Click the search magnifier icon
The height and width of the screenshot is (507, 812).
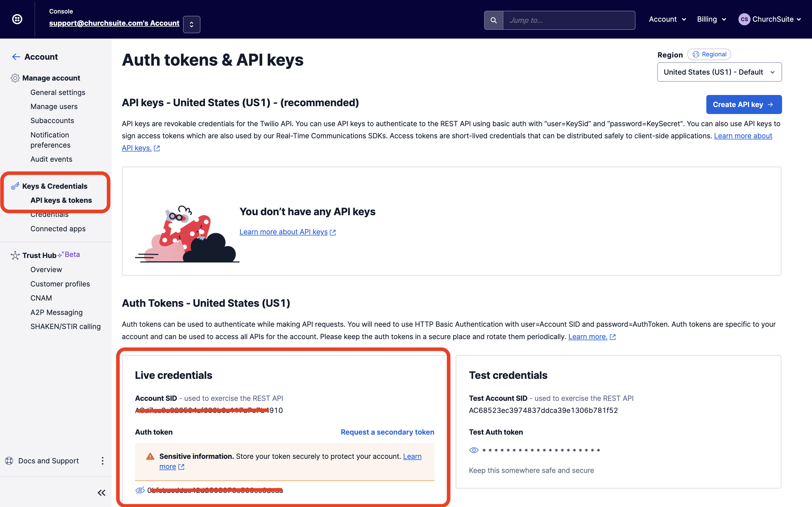(493, 21)
